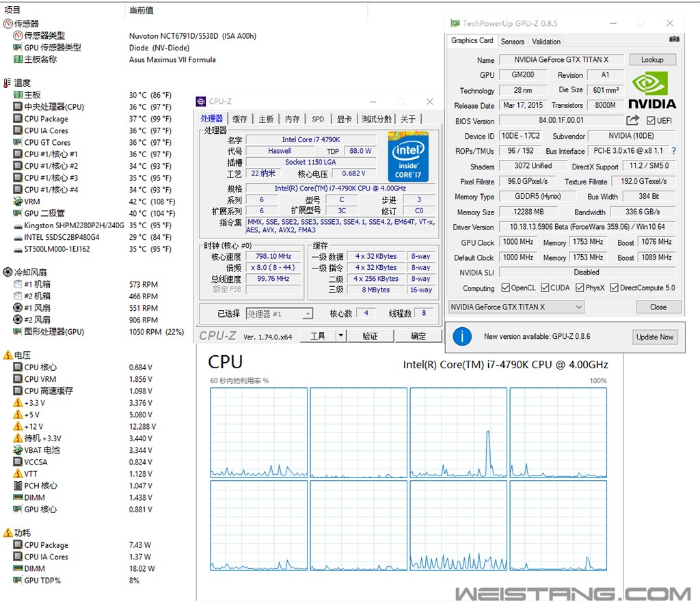Click the +12 V warning icon

(18, 426)
